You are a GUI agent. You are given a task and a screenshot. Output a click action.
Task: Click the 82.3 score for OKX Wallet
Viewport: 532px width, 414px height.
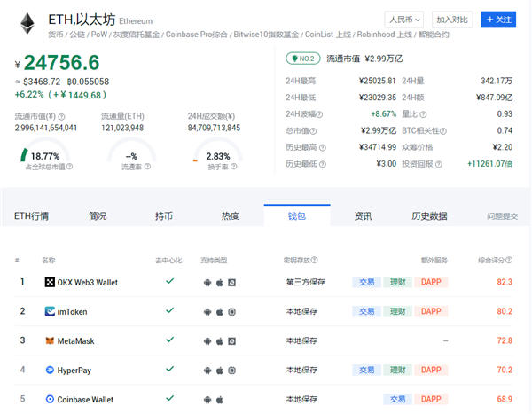tap(505, 282)
